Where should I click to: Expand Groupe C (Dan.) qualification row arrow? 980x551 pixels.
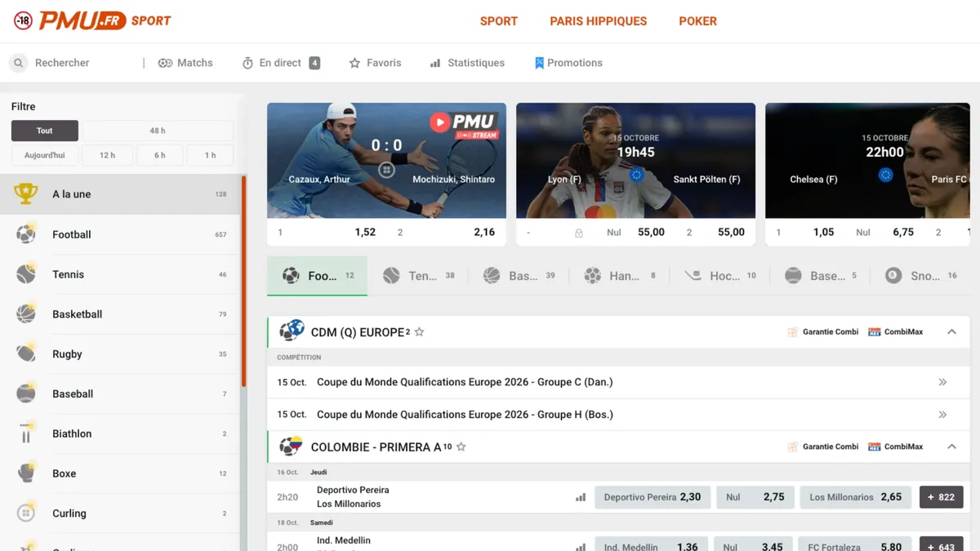(x=942, y=382)
